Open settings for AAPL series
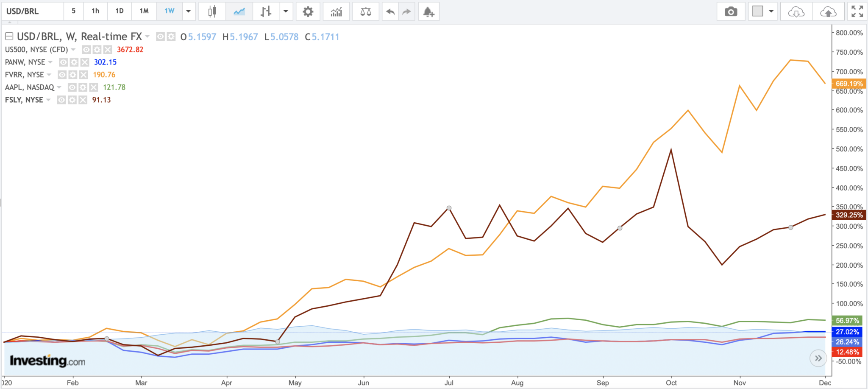 83,87
